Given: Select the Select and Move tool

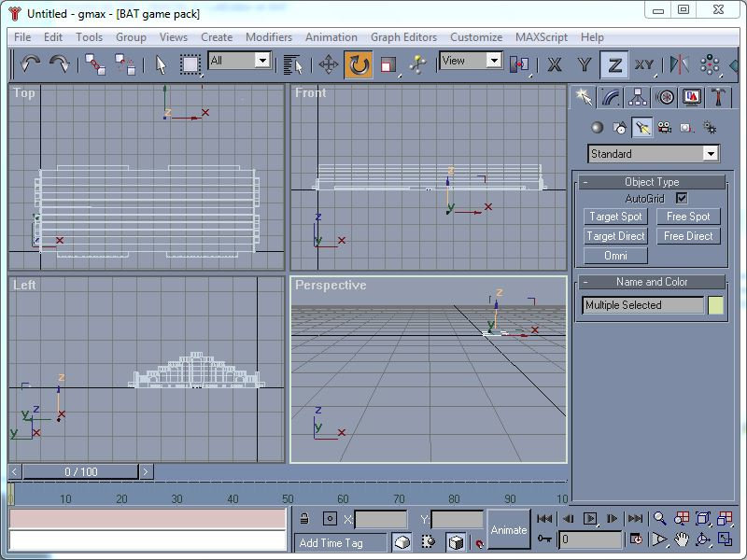Looking at the screenshot, I should pyautogui.click(x=329, y=64).
